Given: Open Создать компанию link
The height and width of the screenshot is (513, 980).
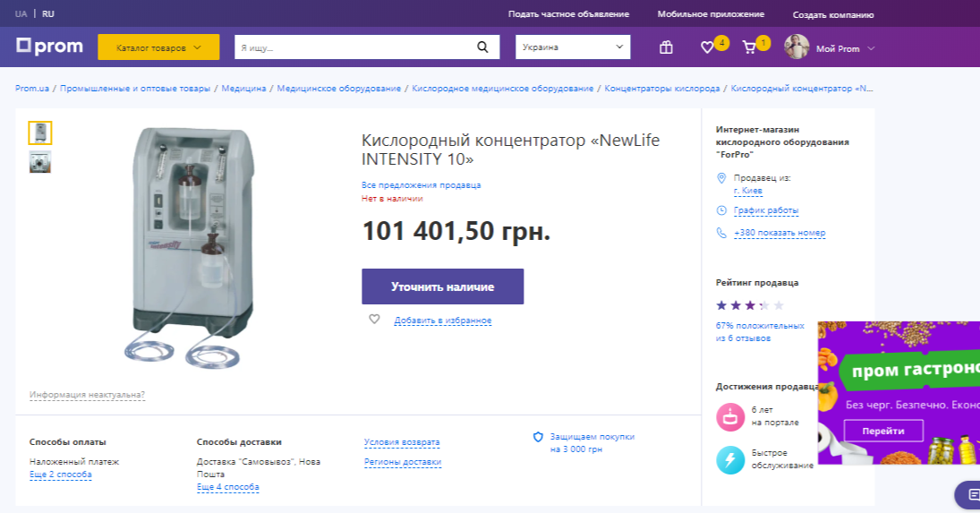Looking at the screenshot, I should pos(833,14).
